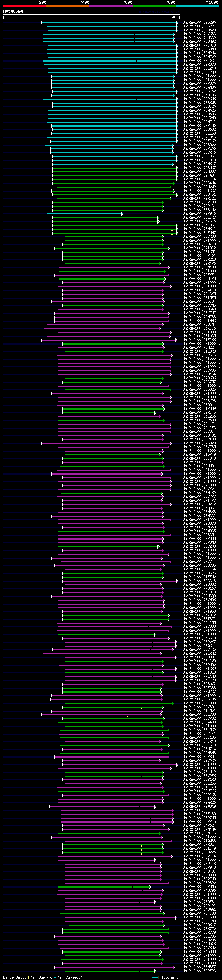Click label UniRef100_Q5ZYF1
The image size is (222, 980).
pos(199,275)
